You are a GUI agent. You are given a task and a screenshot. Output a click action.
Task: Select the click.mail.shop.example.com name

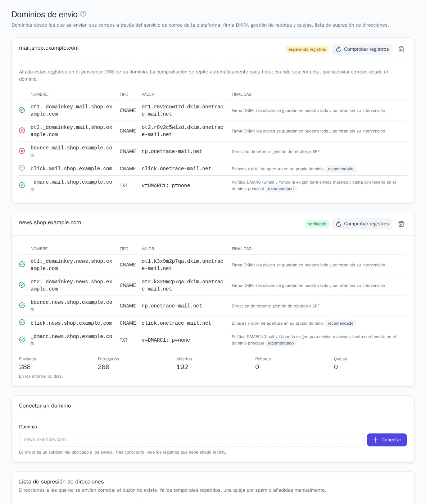pyautogui.click(x=71, y=168)
